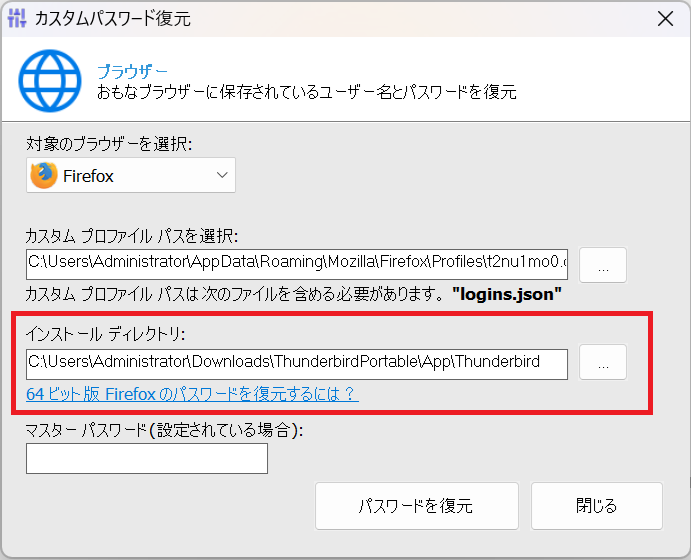This screenshot has height=560, width=691.
Task: Click the パスワードを復元 button
Action: [x=416, y=506]
